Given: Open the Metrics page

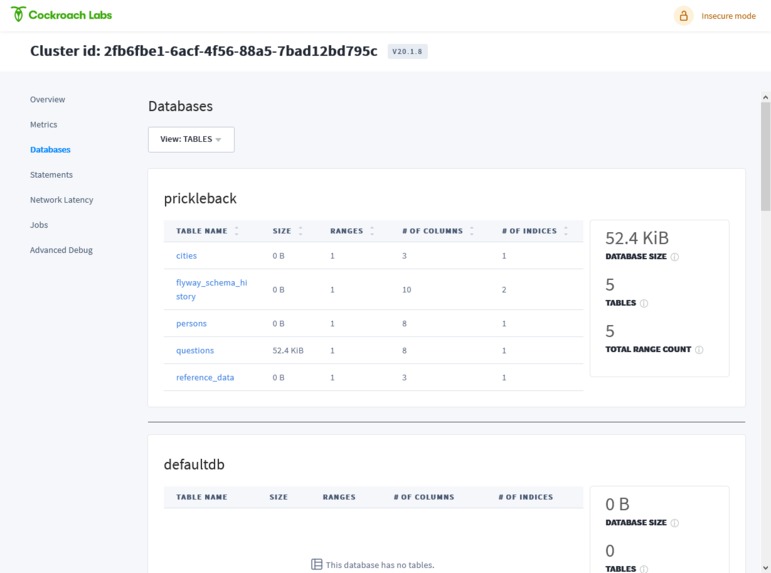Looking at the screenshot, I should [x=43, y=124].
